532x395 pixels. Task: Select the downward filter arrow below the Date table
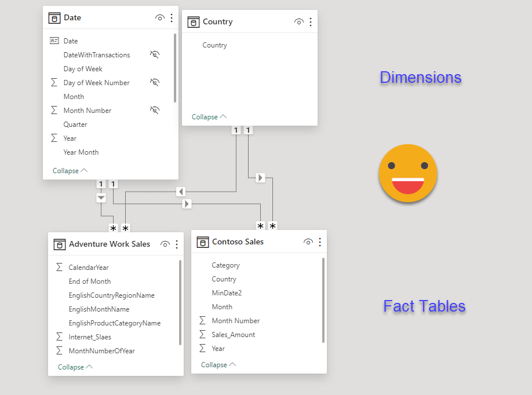101,197
